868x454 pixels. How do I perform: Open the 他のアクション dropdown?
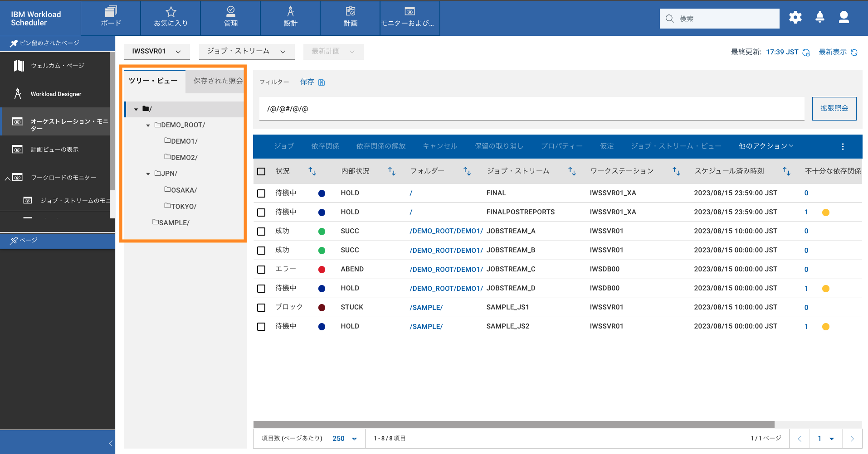tap(766, 146)
